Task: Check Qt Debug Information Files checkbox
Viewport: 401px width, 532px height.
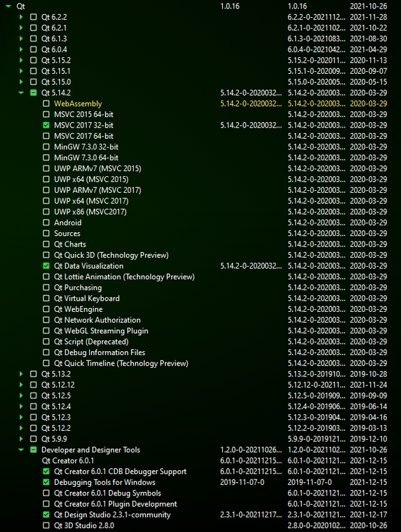Action: point(46,352)
